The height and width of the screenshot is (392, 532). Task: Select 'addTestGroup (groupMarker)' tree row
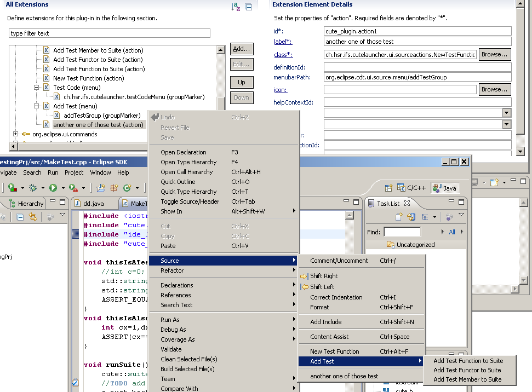pyautogui.click(x=102, y=116)
